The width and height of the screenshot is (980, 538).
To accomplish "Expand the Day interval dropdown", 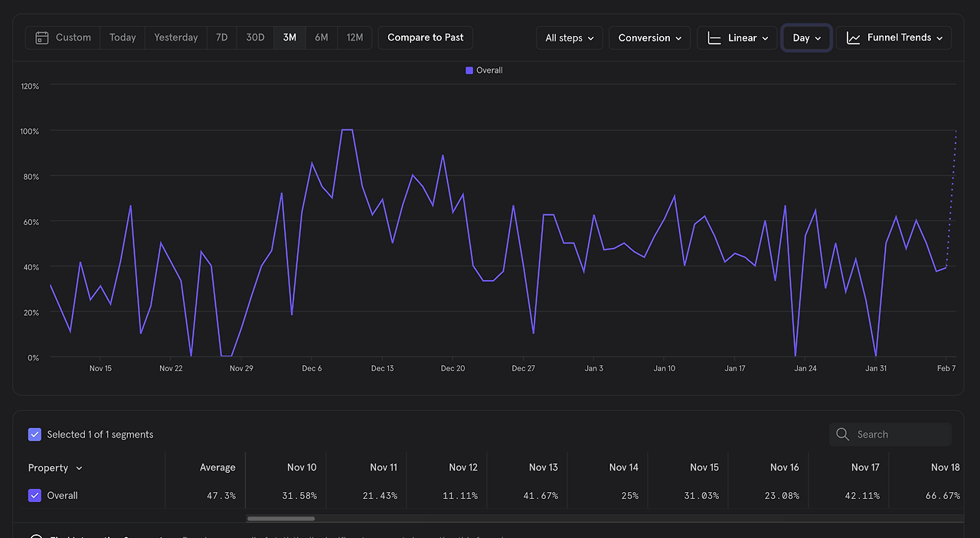I will click(806, 37).
